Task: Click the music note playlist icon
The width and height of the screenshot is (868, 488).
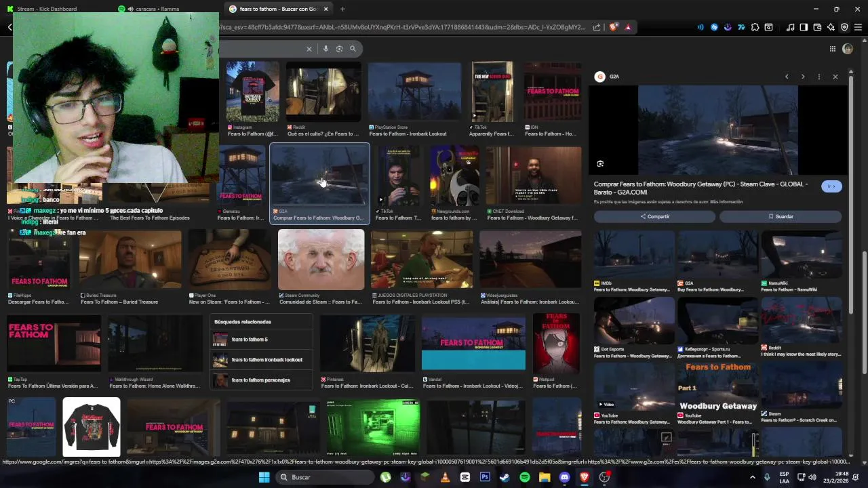Action: (790, 27)
